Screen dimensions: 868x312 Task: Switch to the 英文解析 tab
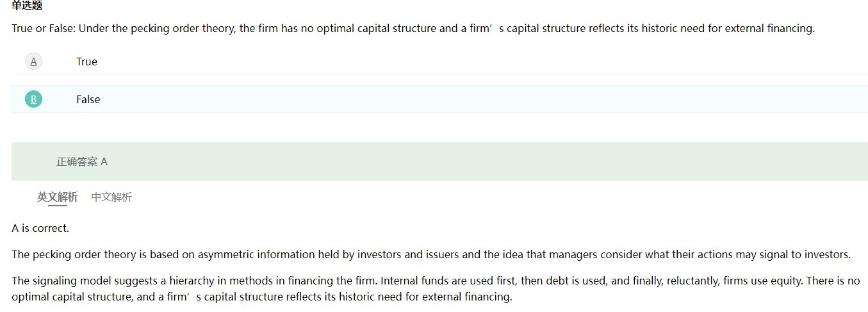(58, 197)
